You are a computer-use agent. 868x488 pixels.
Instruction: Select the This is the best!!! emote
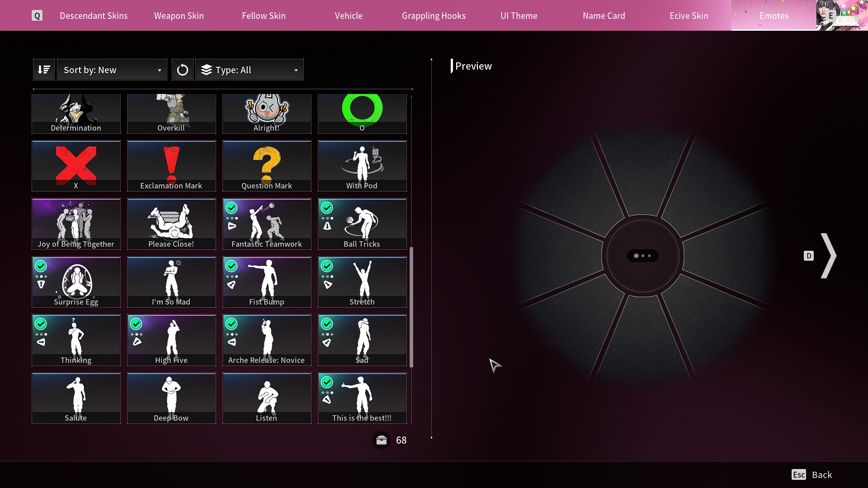point(362,398)
